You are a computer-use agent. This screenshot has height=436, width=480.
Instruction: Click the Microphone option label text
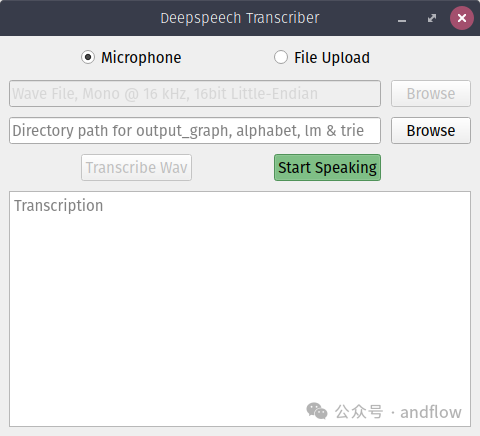point(141,58)
